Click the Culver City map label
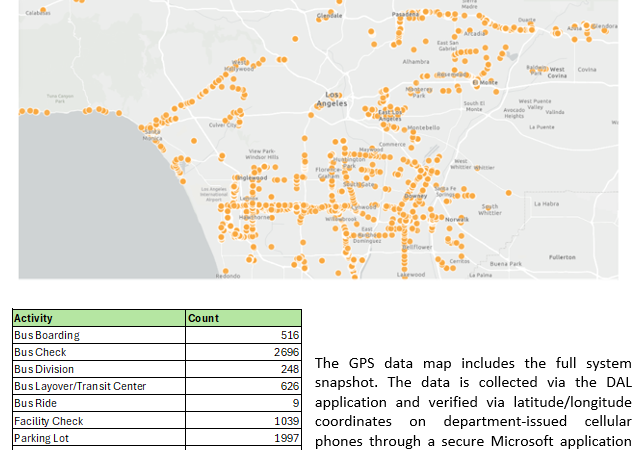The width and height of the screenshot is (642, 450). click(223, 125)
